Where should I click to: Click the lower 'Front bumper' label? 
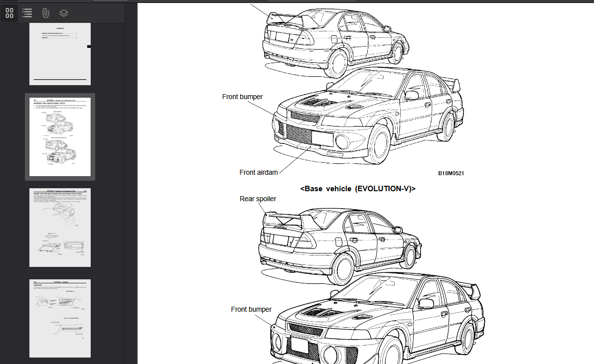[x=251, y=310]
